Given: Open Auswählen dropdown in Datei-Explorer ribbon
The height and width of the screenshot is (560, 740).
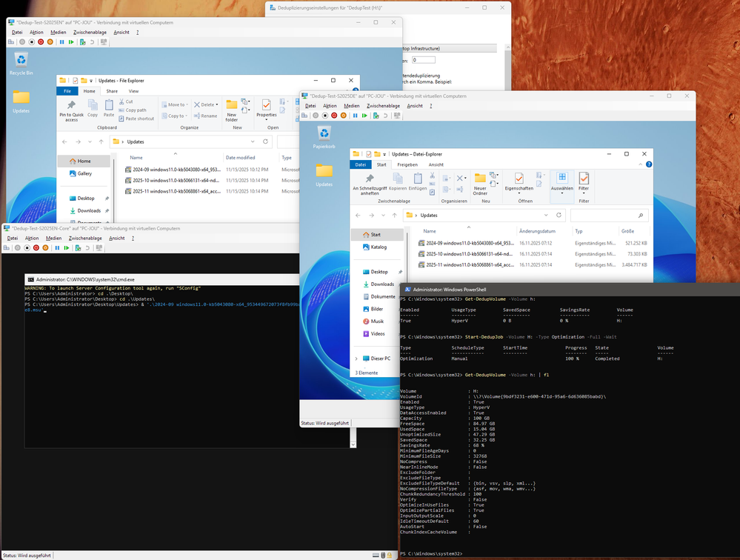Looking at the screenshot, I should point(562,193).
